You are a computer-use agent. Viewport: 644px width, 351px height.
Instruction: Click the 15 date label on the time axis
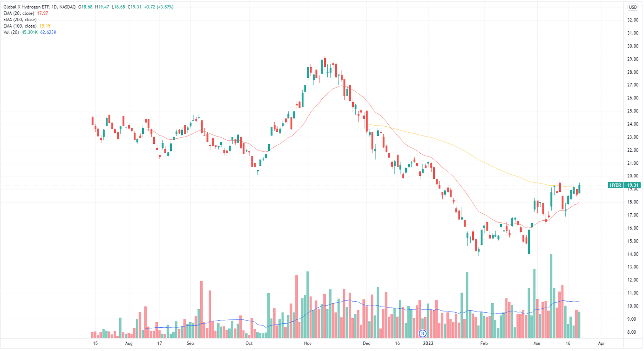(95, 343)
